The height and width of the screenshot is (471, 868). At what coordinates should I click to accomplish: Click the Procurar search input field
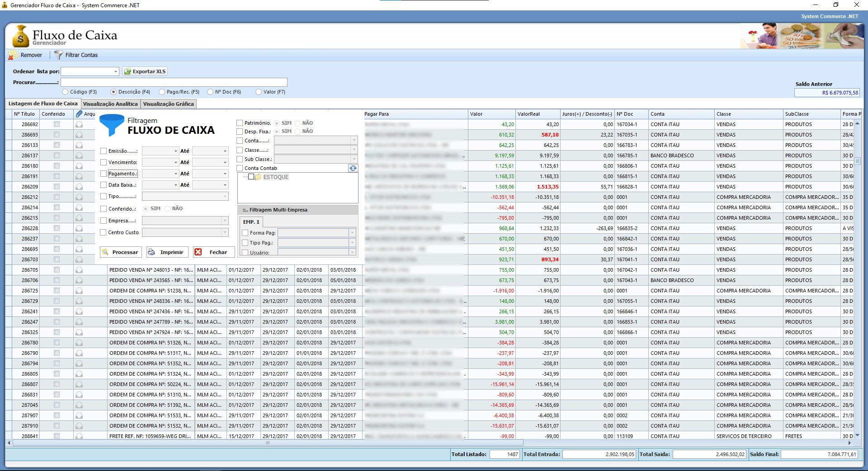point(174,82)
